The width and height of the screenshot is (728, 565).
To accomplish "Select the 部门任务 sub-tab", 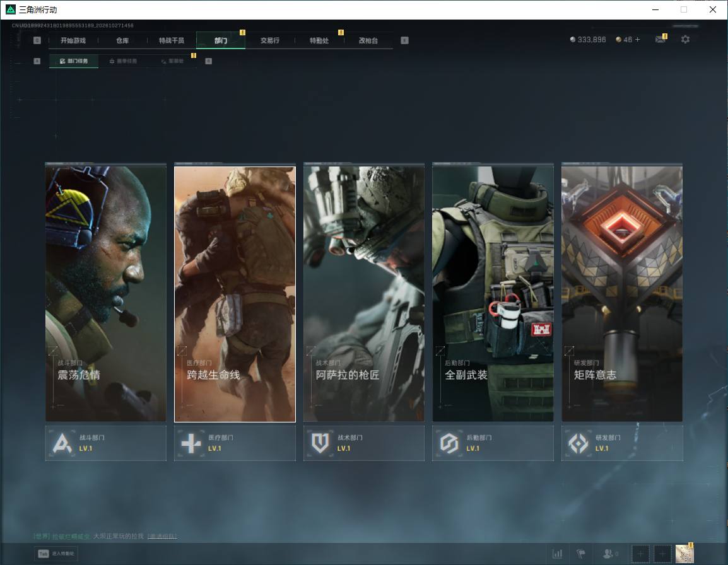I will [x=74, y=61].
